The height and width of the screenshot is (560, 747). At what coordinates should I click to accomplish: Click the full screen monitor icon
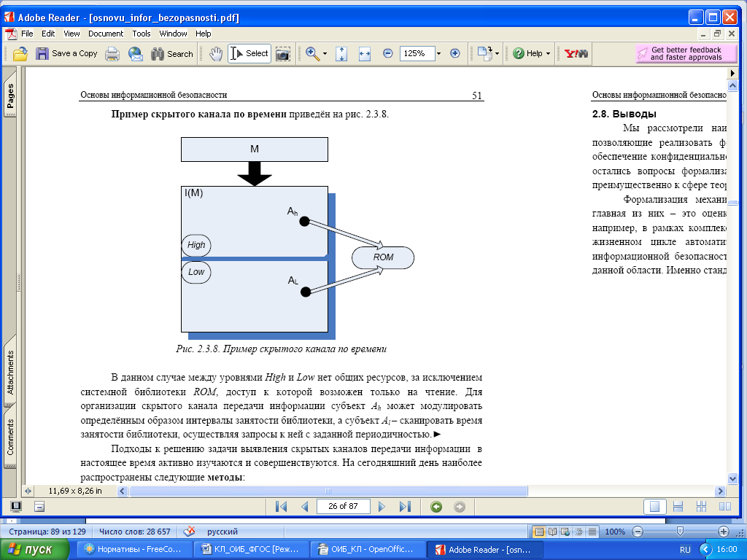(16, 507)
